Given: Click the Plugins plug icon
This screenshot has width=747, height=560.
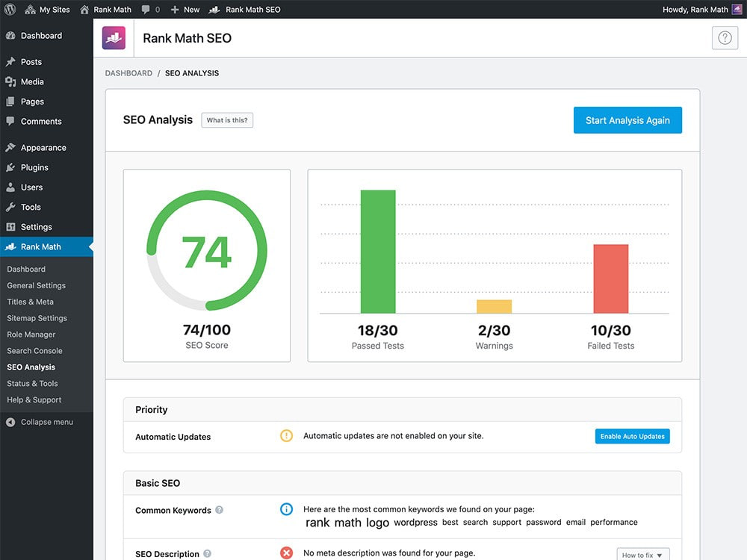Looking at the screenshot, I should click(10, 167).
